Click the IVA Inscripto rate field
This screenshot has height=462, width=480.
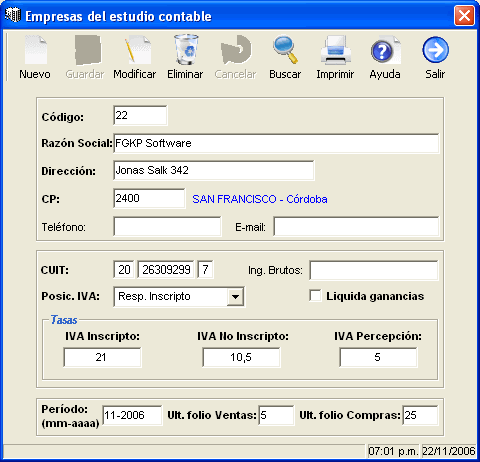[x=102, y=357]
